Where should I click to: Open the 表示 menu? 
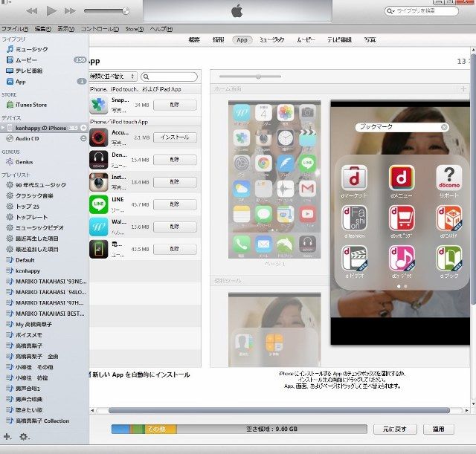66,29
